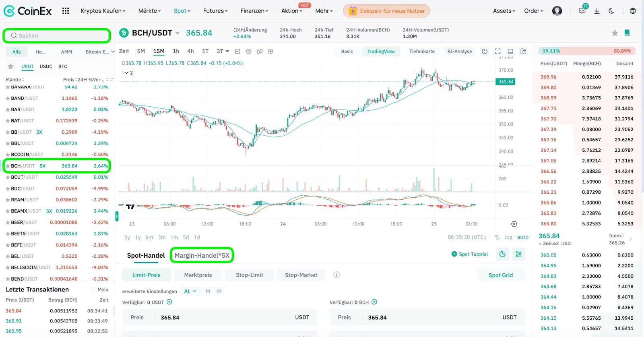Open the apps grid menu icon
The width and height of the screenshot is (644, 337).
coord(66,11)
